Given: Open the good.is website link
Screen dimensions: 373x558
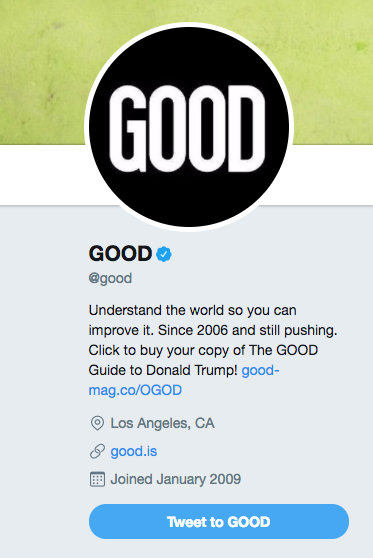Looking at the screenshot, I should pos(134,451).
